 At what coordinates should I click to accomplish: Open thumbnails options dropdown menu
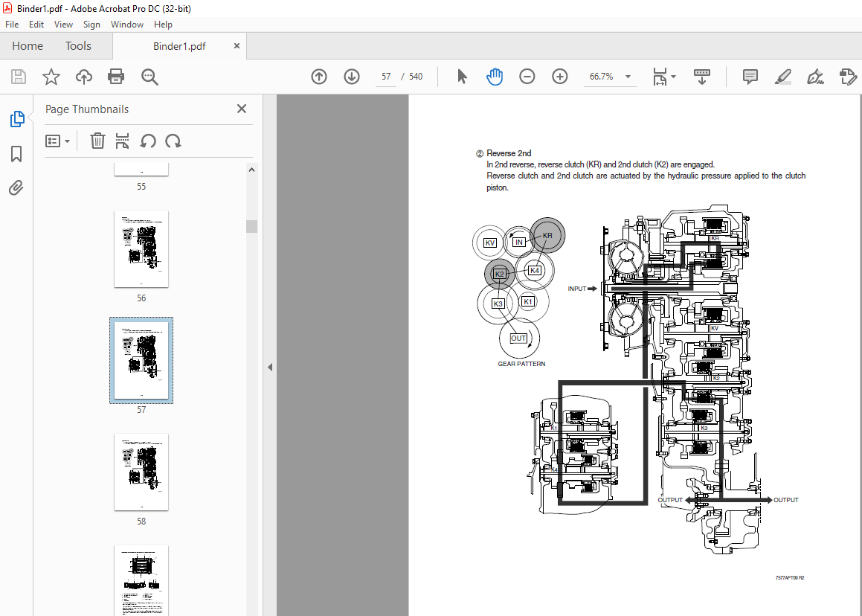[58, 141]
